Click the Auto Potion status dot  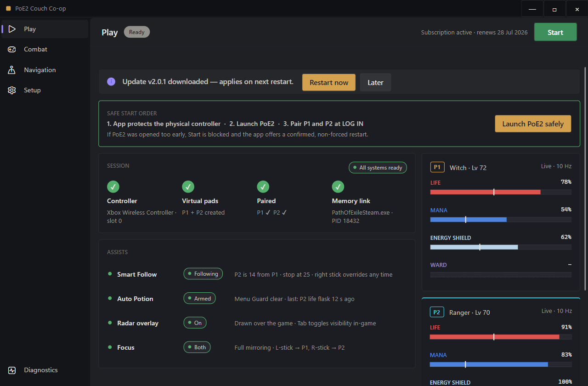(x=110, y=298)
